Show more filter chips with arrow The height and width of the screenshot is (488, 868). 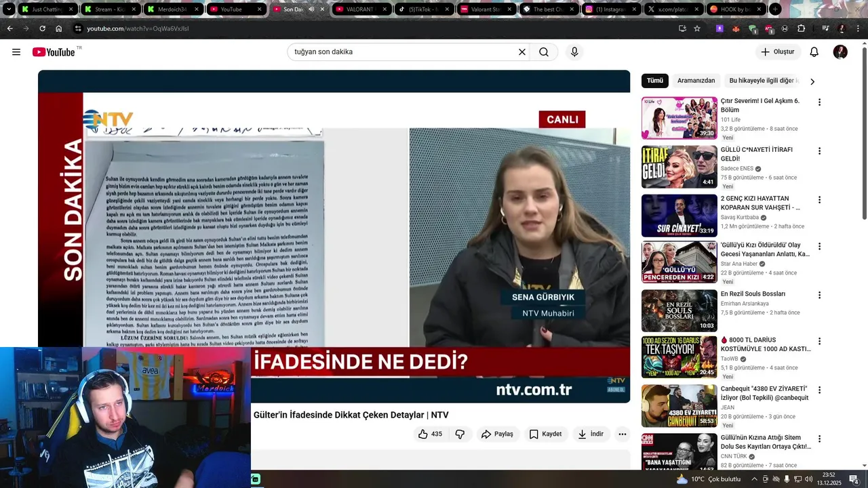812,81
